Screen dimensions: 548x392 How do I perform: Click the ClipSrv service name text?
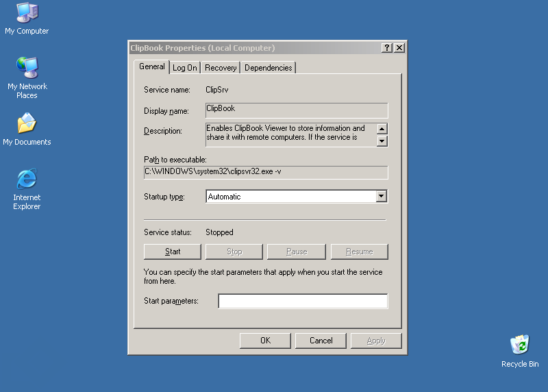[216, 90]
